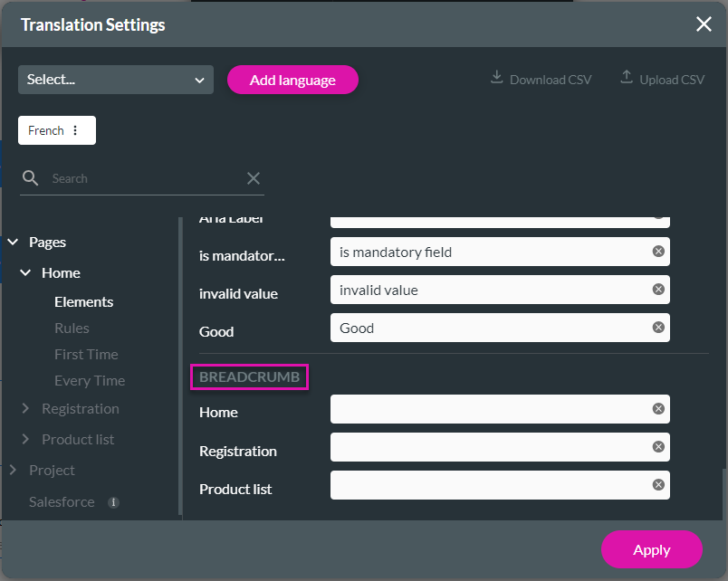The height and width of the screenshot is (581, 728).
Task: Open the Select language dropdown
Action: [116, 80]
